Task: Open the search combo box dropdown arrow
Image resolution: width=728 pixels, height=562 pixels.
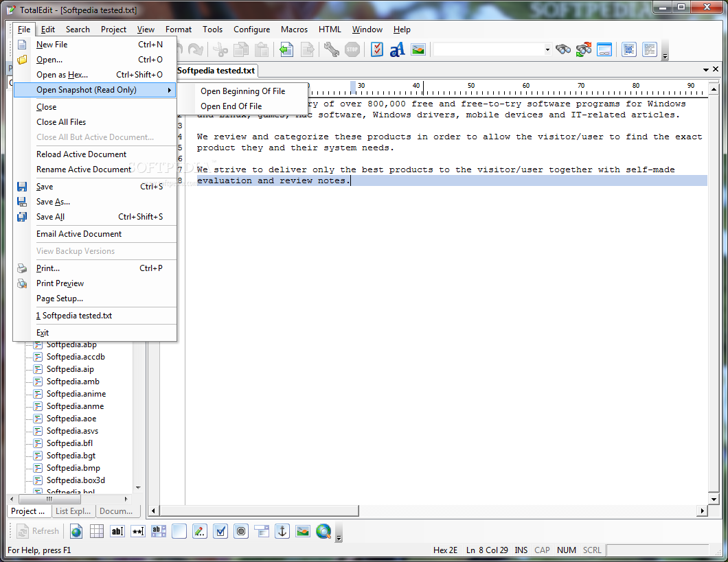Action: click(547, 49)
